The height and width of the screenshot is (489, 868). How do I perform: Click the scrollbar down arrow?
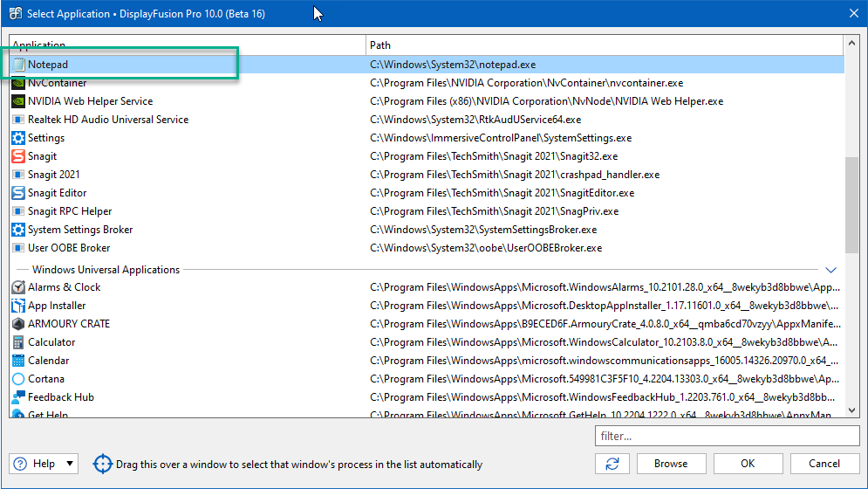coord(851,410)
